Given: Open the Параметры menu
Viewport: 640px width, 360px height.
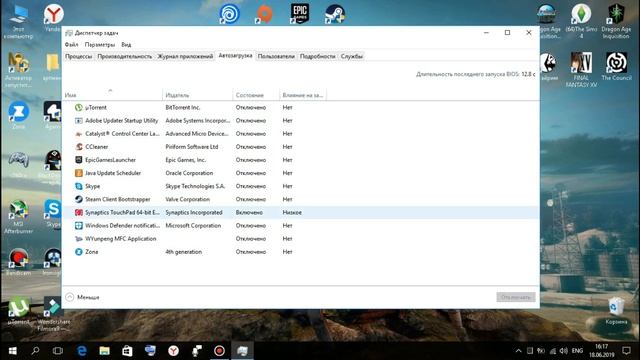Looking at the screenshot, I should tap(100, 44).
